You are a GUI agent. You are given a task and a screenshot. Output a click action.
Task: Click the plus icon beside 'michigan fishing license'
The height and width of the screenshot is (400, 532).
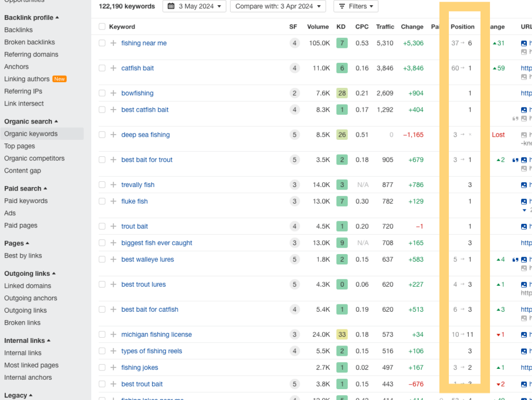(x=113, y=335)
